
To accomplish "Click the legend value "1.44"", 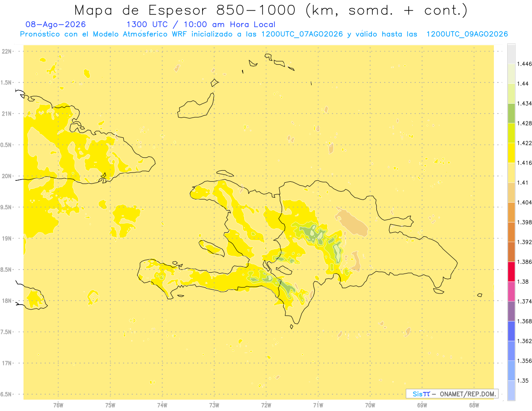I will (523, 83).
